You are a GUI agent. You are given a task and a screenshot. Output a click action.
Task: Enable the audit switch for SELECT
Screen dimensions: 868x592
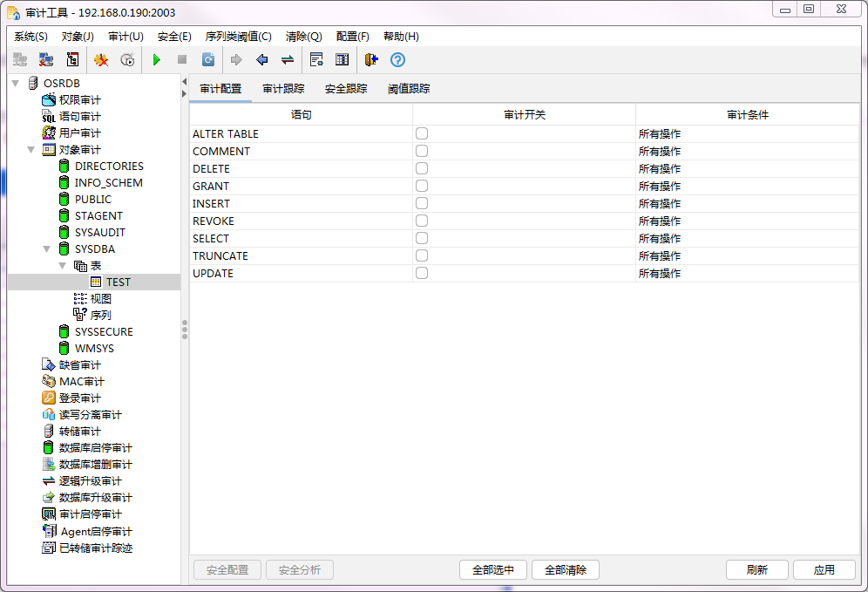coord(422,237)
